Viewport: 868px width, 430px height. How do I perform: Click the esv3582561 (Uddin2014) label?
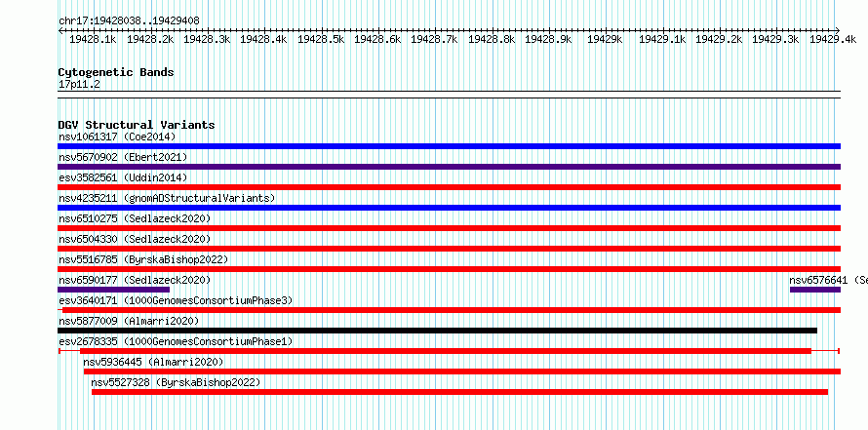[123, 177]
